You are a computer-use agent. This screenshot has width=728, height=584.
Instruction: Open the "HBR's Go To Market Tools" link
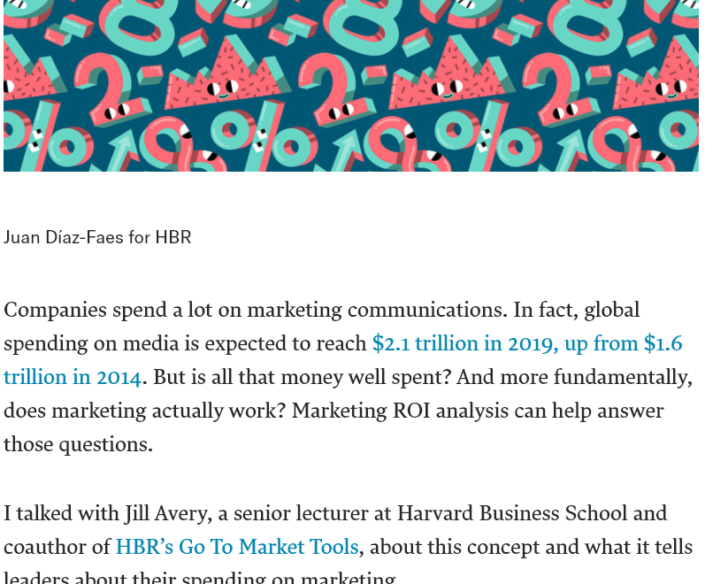pos(237,547)
